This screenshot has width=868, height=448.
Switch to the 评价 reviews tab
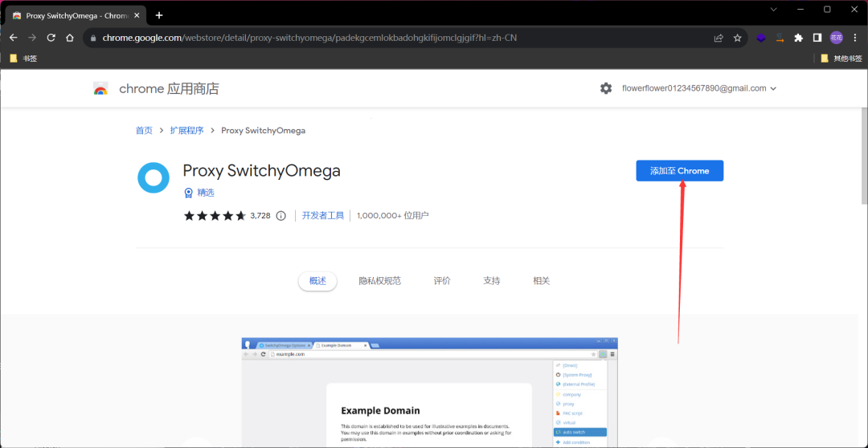click(x=442, y=281)
